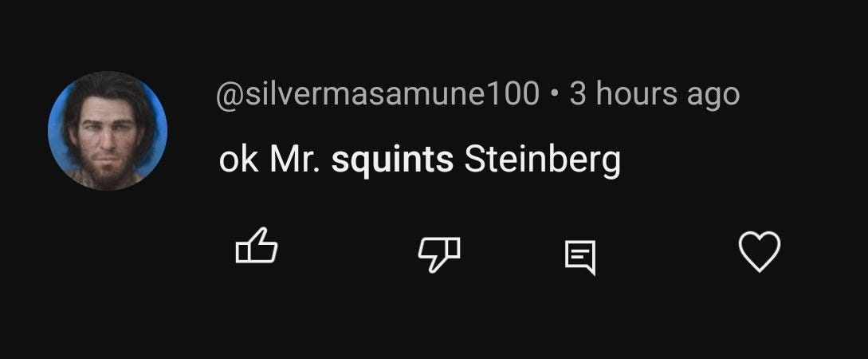
Task: Open the comment permalink from timestamp text
Action: point(654,93)
